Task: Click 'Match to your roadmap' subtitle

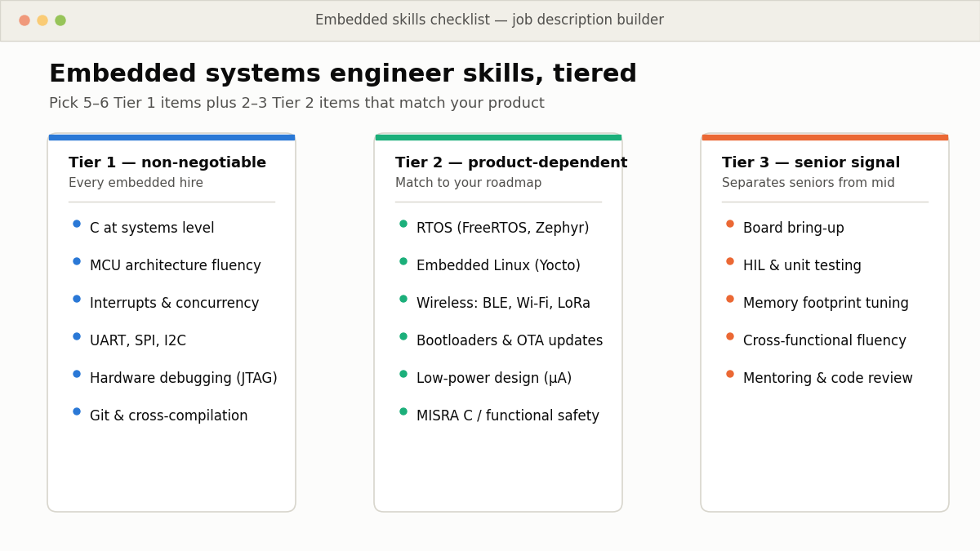Action: tap(468, 184)
